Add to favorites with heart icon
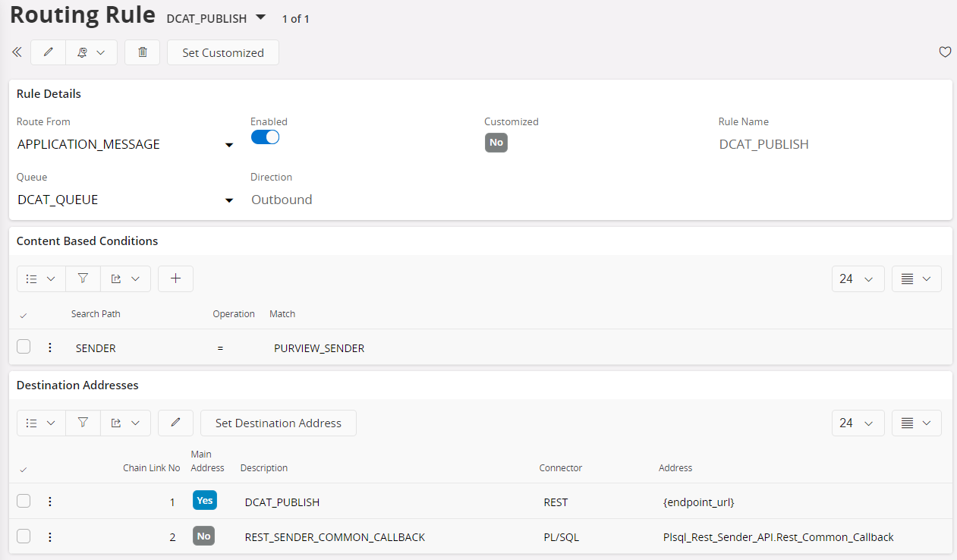The height and width of the screenshot is (560, 957). pyautogui.click(x=945, y=52)
